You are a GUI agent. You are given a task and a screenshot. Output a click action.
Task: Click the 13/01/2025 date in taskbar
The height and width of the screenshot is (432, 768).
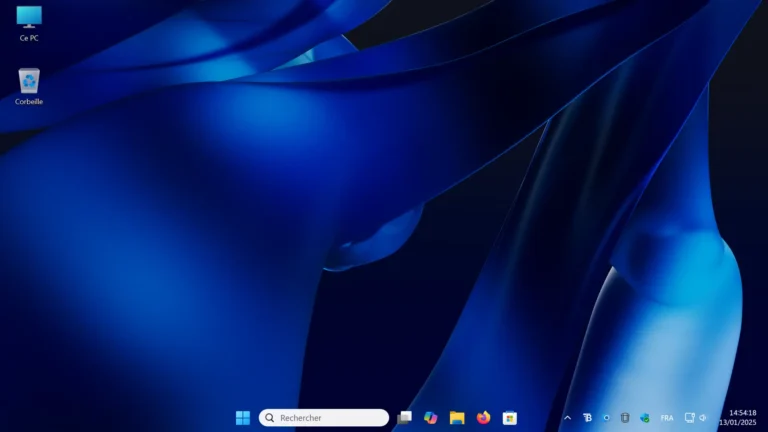pos(742,423)
